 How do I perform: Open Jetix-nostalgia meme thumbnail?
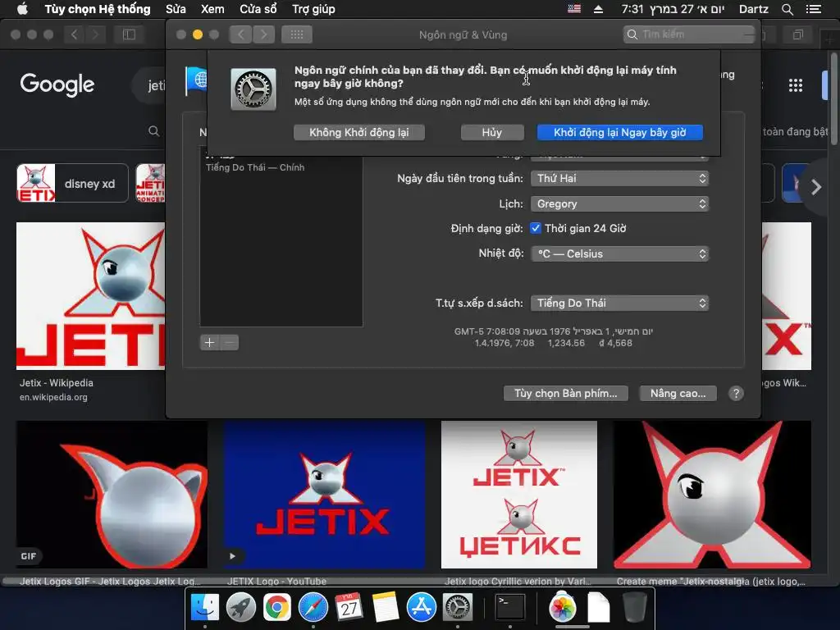(712, 495)
